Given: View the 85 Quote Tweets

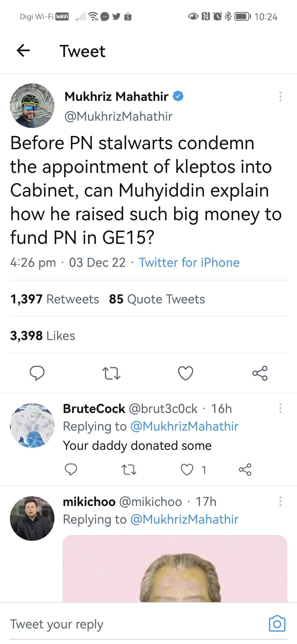Looking at the screenshot, I should (157, 299).
